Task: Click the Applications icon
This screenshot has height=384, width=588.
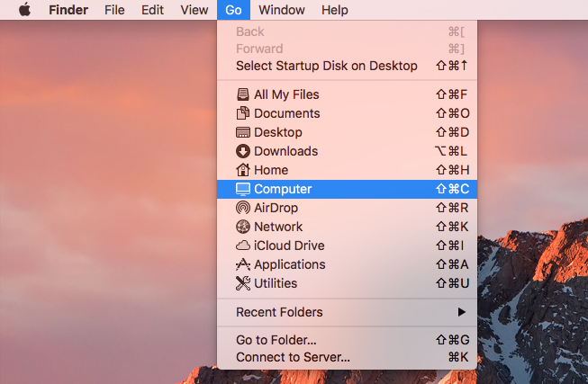Action: (x=242, y=264)
